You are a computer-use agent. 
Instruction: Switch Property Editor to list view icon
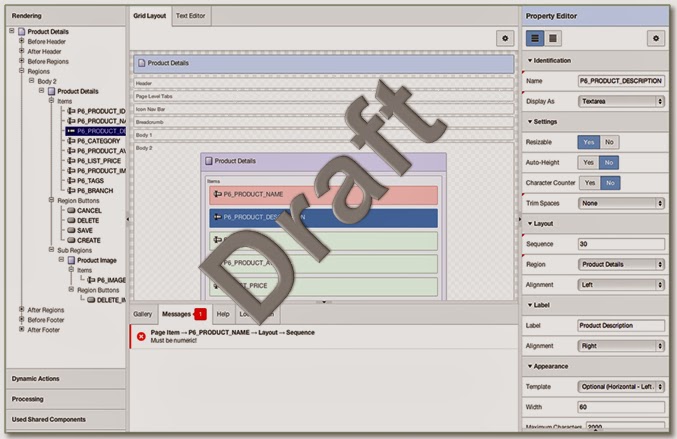point(535,38)
